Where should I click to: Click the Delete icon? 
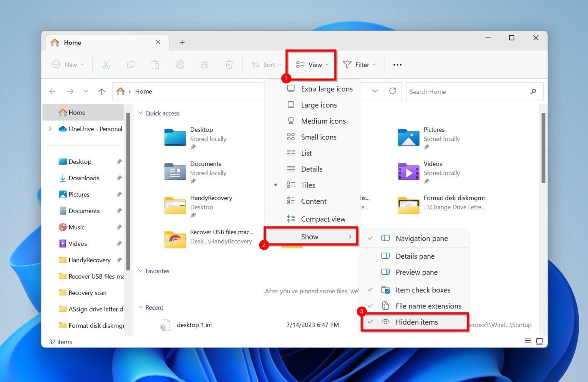(229, 64)
